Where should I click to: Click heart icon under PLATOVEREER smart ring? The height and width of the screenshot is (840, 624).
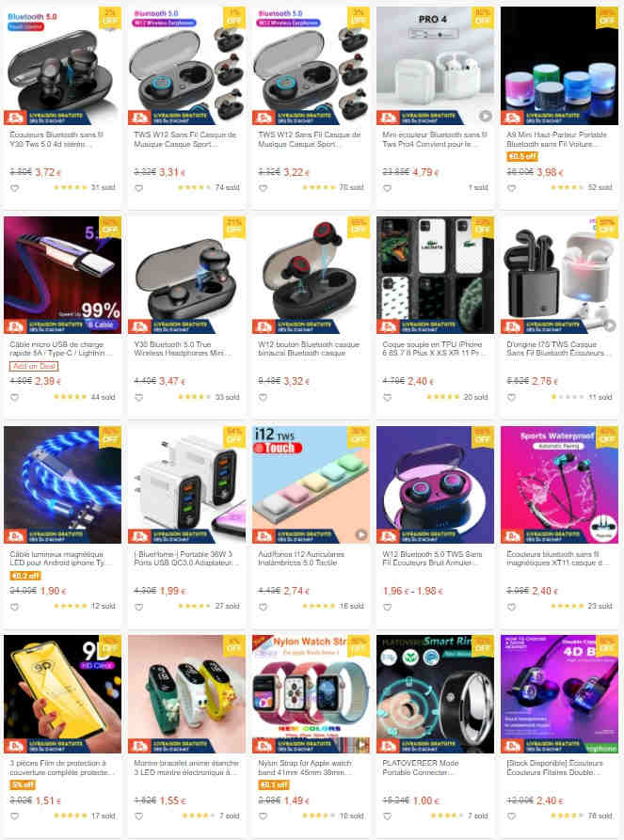[x=387, y=816]
